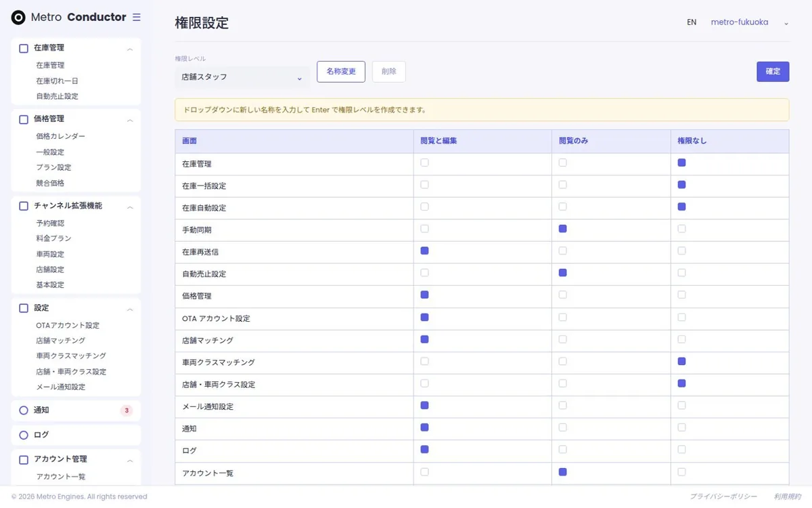Click the 名称変更 button
This screenshot has width=812, height=508.
341,72
